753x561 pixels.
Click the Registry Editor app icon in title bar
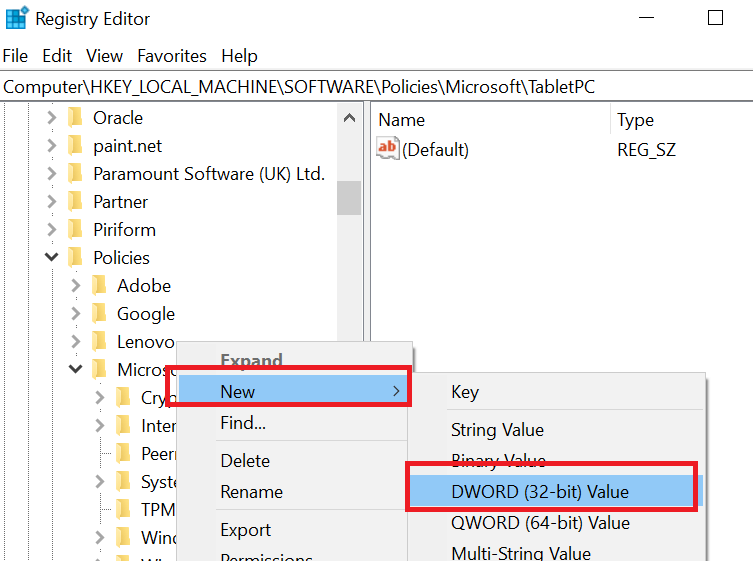(x=17, y=18)
